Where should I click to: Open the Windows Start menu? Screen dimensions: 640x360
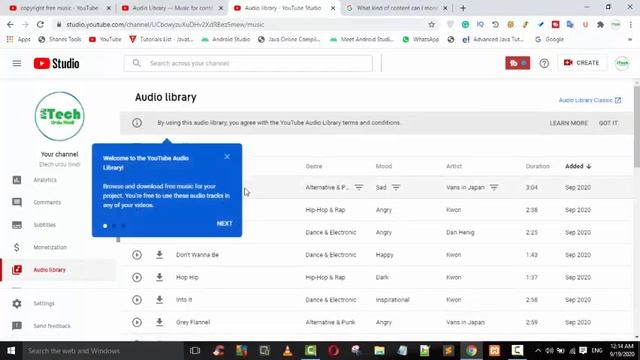pyautogui.click(x=11, y=351)
